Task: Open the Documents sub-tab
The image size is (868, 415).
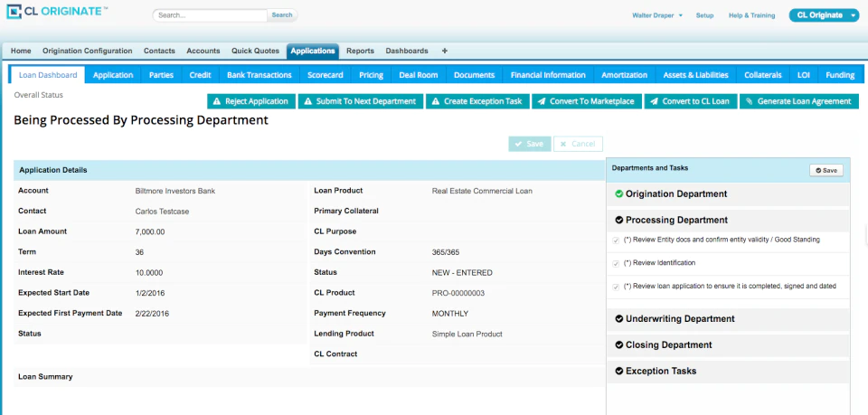Action: [x=474, y=75]
